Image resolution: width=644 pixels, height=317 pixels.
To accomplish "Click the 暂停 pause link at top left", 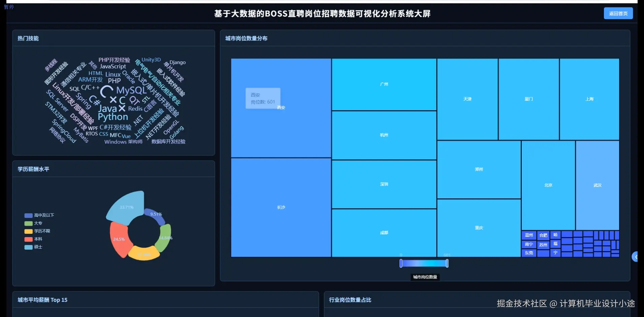I will pos(8,6).
